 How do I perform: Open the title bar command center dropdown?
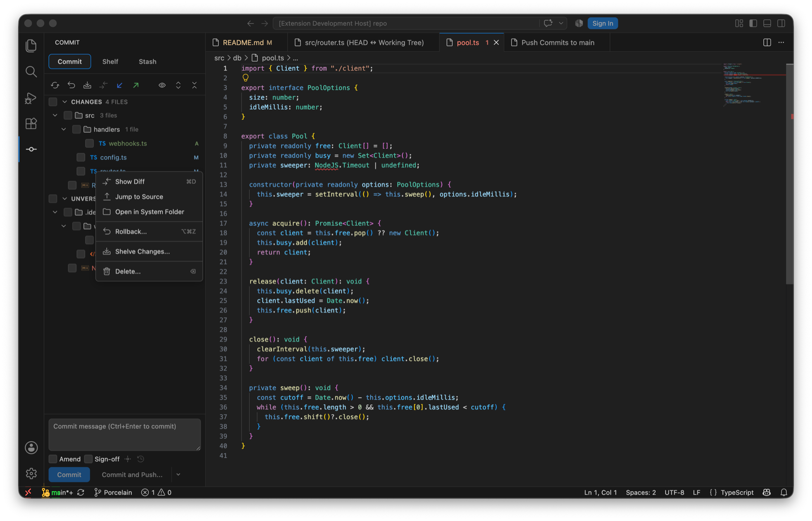tap(561, 23)
